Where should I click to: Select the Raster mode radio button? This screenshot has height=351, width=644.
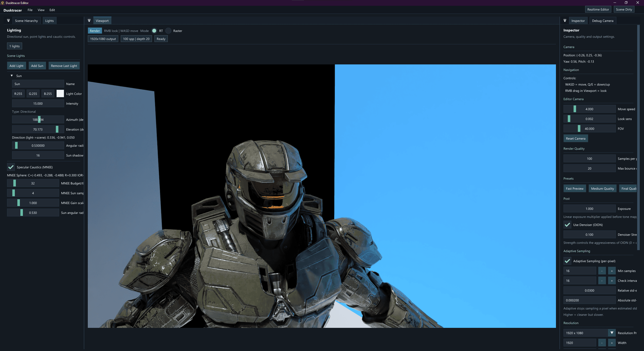coord(168,31)
